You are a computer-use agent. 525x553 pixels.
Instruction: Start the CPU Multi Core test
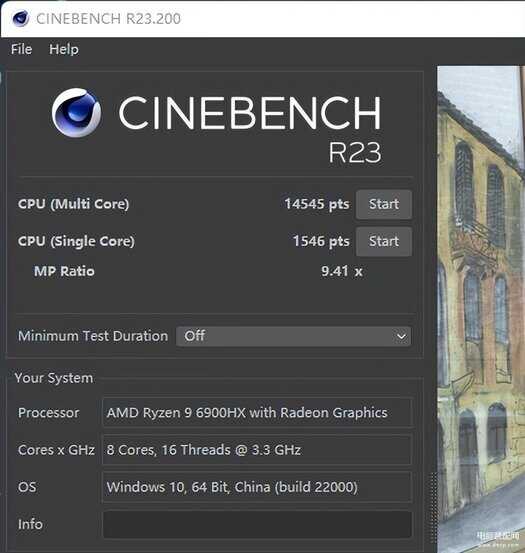click(384, 204)
